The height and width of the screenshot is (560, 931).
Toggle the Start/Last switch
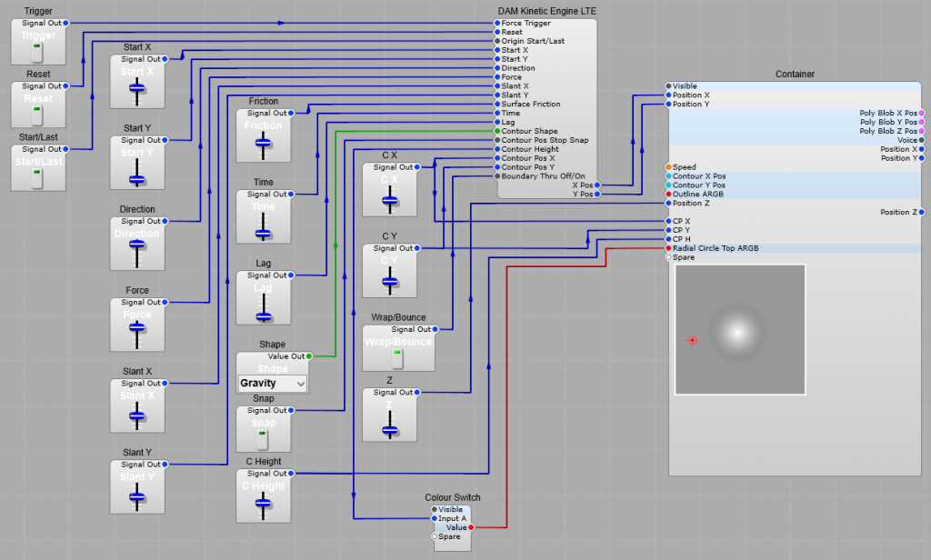(x=37, y=177)
